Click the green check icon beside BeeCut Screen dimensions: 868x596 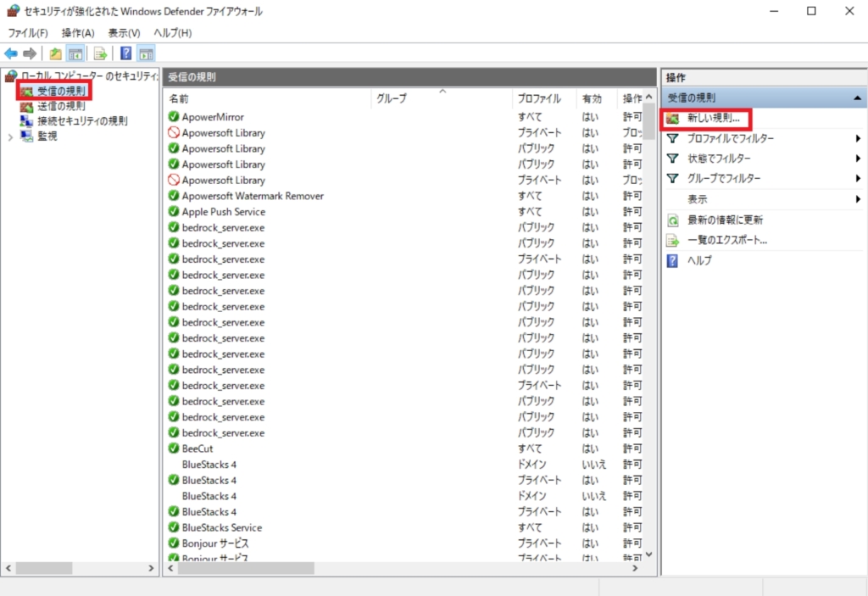click(x=173, y=448)
